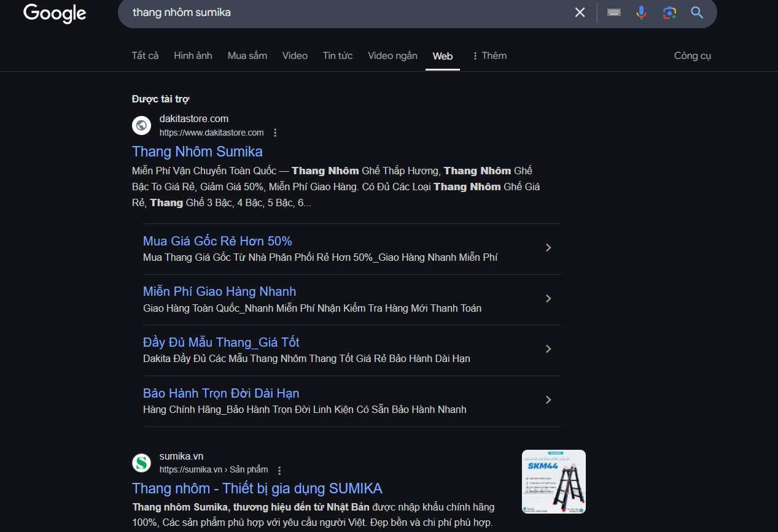Click chevron beside 'Miễn Phí Giao Hàng Nhanh'
The height and width of the screenshot is (532, 778).
coord(548,299)
